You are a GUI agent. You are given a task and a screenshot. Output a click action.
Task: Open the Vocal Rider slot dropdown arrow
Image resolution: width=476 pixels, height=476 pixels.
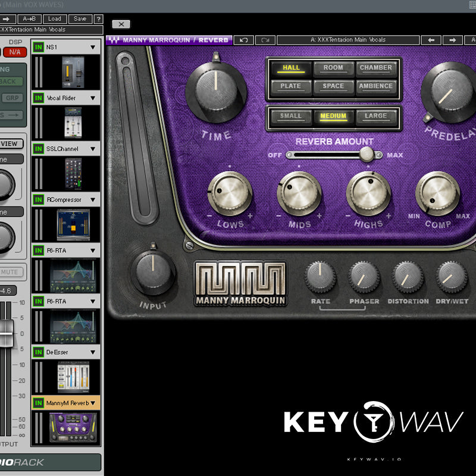click(x=93, y=98)
